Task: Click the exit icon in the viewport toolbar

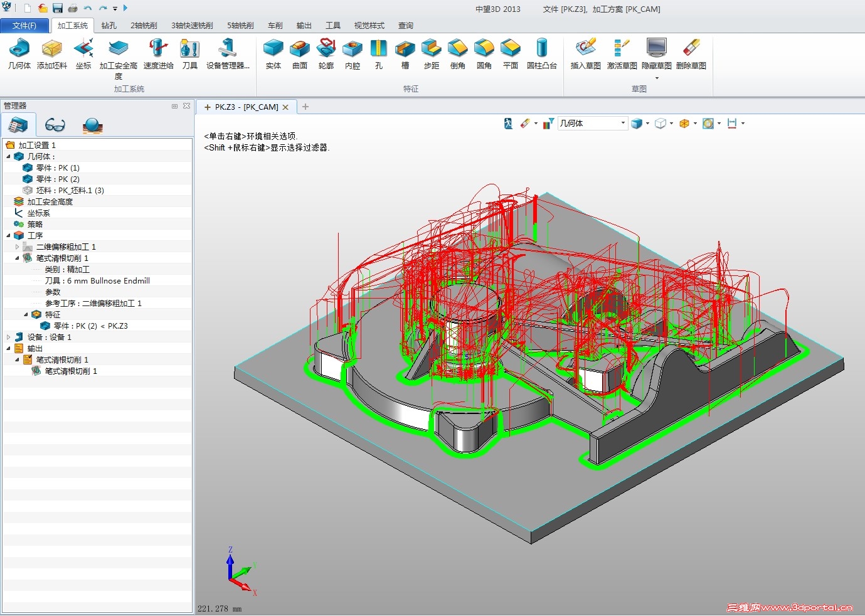Action: point(508,124)
